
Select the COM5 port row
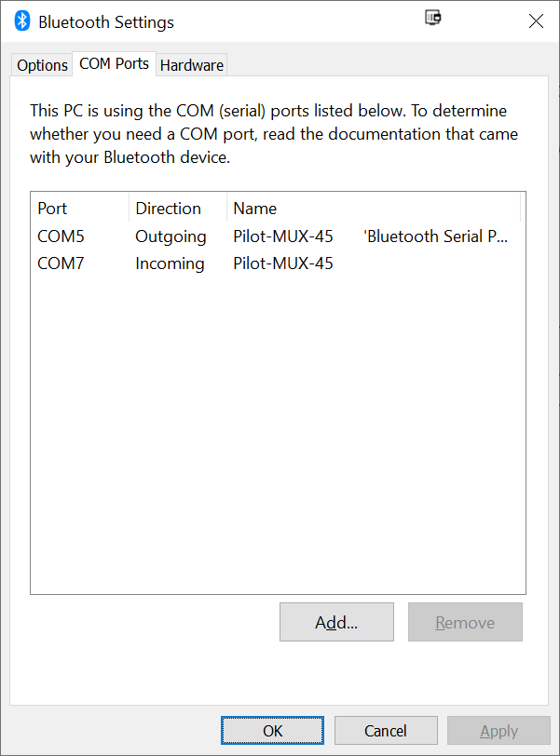coord(278,236)
